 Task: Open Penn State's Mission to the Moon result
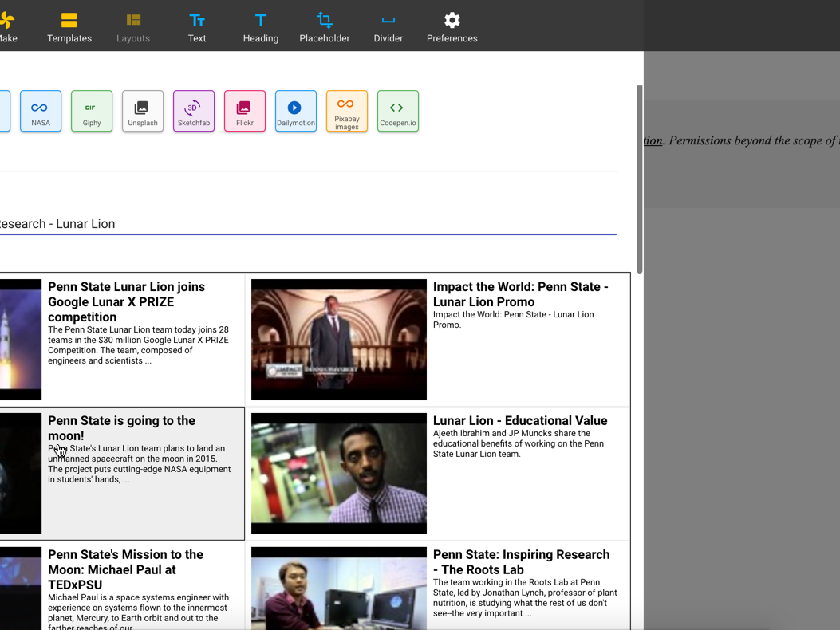click(121, 586)
